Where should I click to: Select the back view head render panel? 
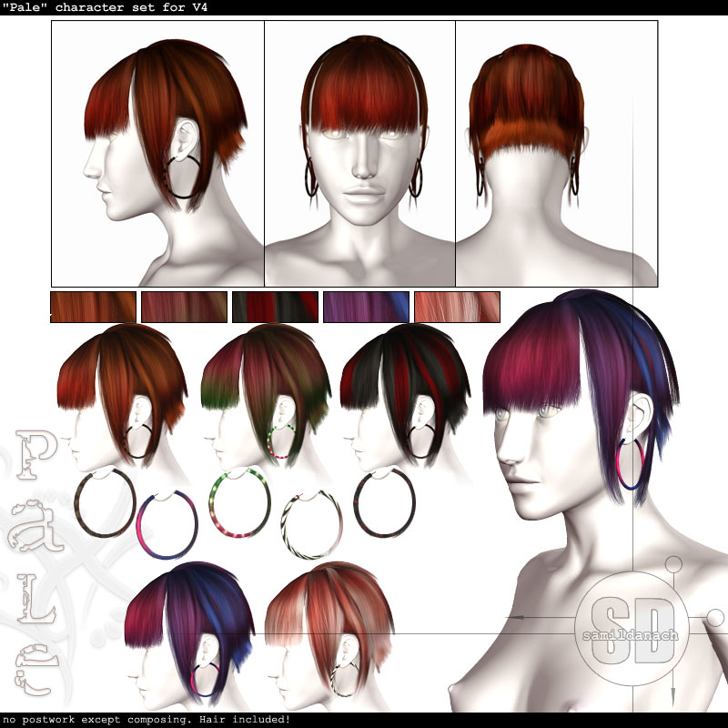[557, 154]
